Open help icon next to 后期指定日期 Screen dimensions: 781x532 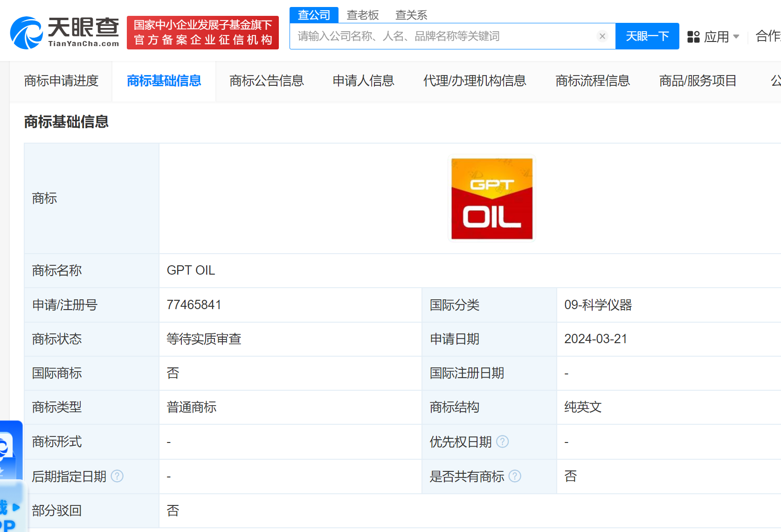point(117,476)
